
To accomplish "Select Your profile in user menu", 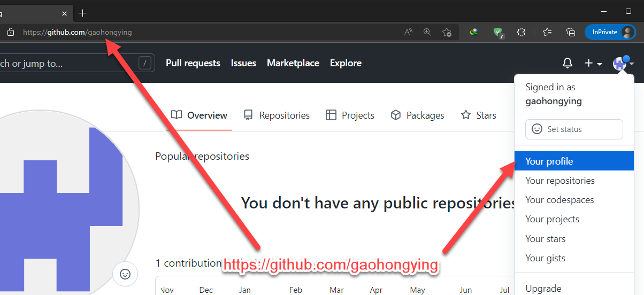I will pyautogui.click(x=574, y=161).
